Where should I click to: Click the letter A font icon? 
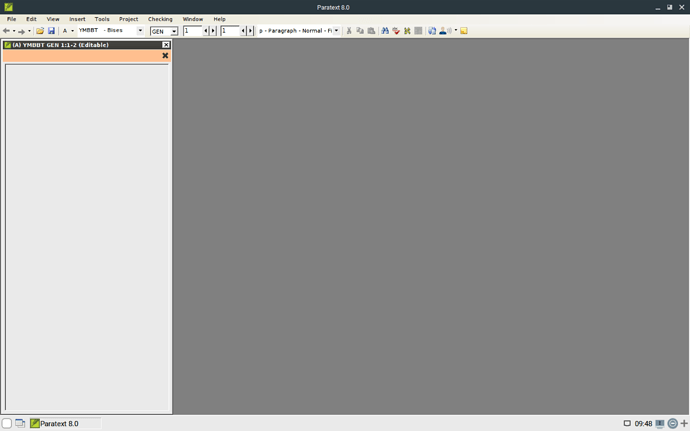click(x=65, y=31)
